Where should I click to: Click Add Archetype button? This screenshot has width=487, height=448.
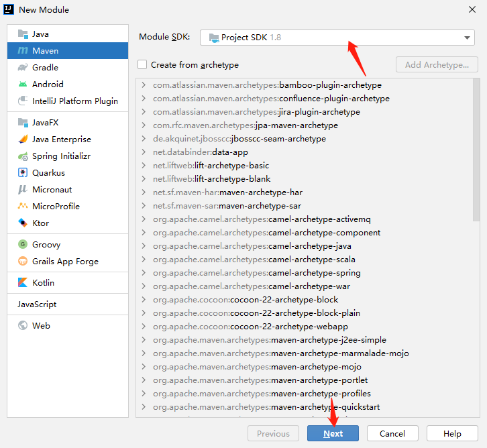coord(437,64)
